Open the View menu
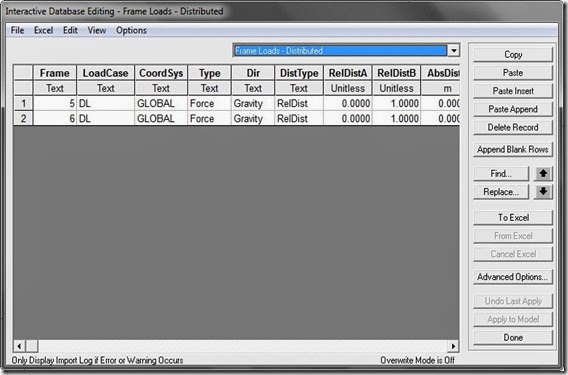Image resolution: width=568 pixels, height=375 pixels. (x=97, y=30)
